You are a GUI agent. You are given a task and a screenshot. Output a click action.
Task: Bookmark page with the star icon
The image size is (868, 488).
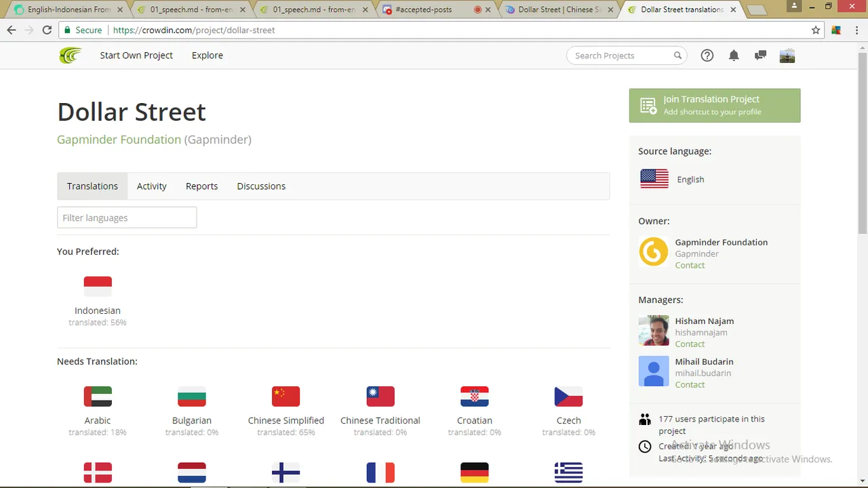[x=816, y=30]
